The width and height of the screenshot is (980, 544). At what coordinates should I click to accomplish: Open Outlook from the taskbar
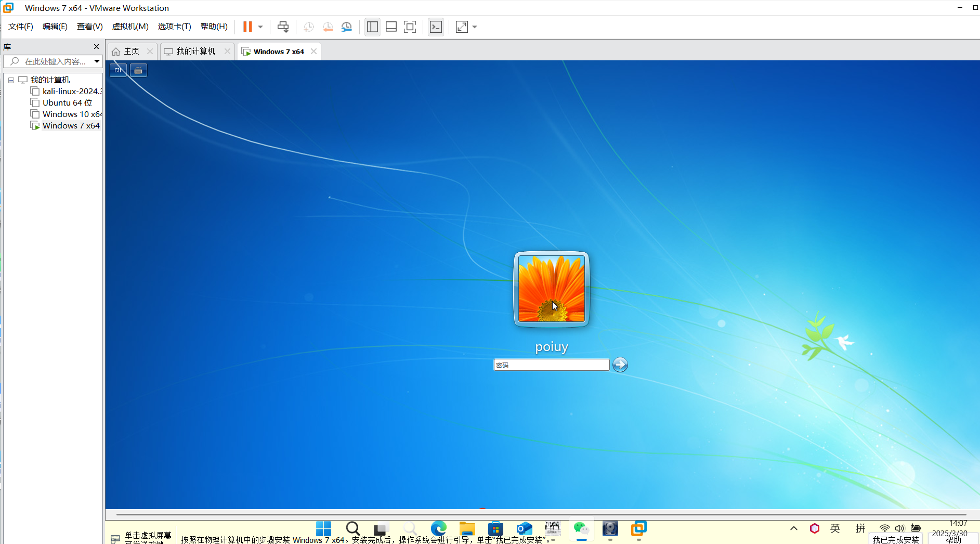[x=525, y=529]
